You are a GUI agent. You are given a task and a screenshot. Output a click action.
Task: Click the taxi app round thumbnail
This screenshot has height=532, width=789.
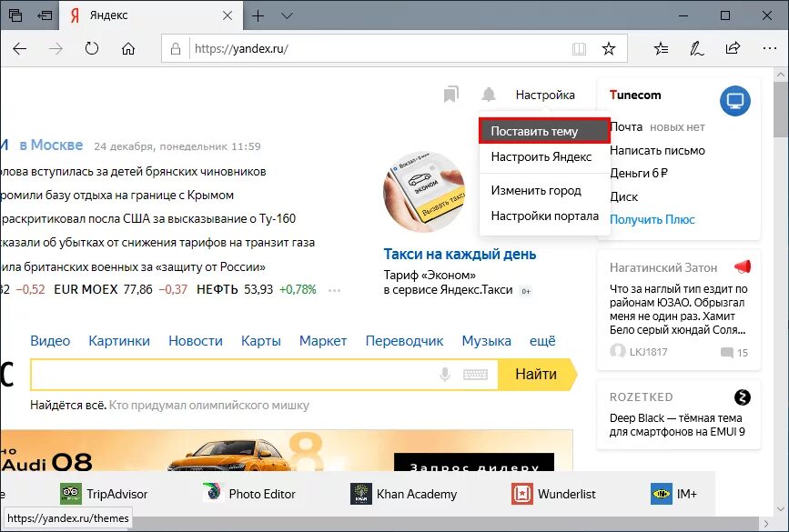424,192
